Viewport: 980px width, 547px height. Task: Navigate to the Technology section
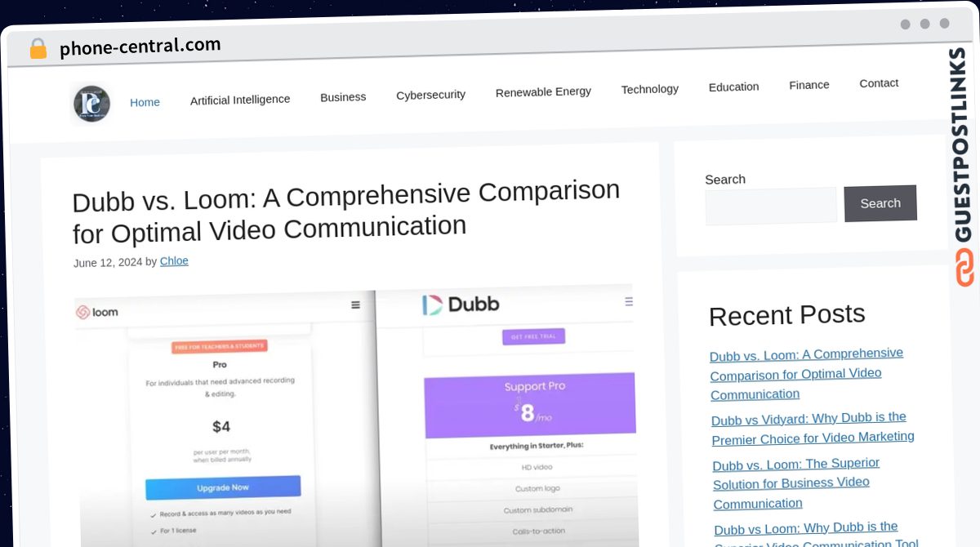650,89
